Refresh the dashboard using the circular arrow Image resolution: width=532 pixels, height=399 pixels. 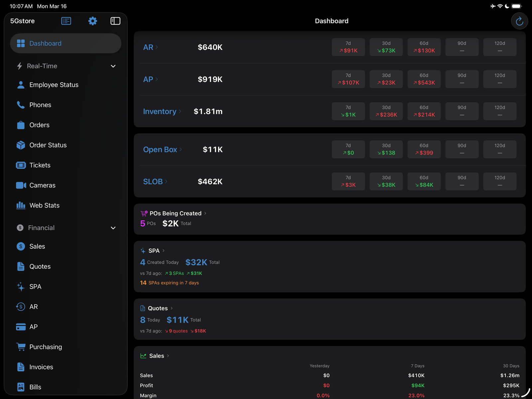[519, 21]
